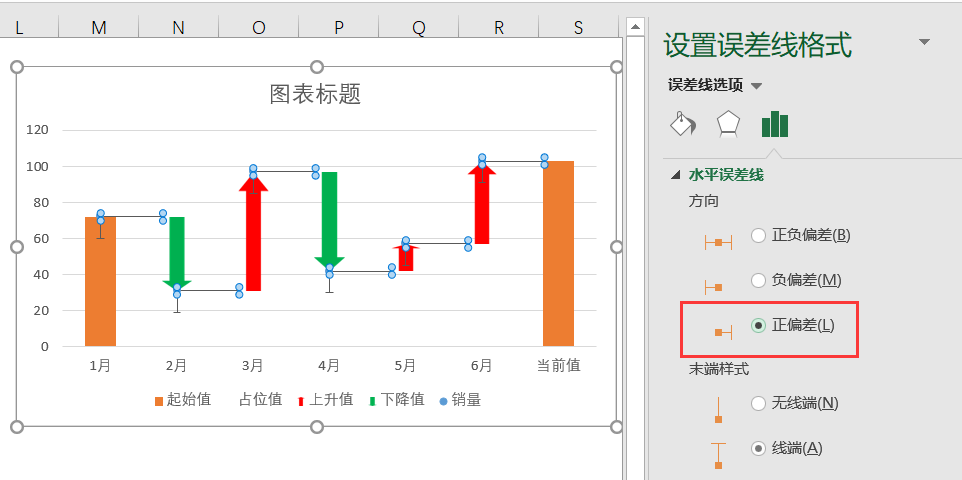962x480 pixels.
Task: Click the 无线端 end style preview icon
Action: coord(718,410)
